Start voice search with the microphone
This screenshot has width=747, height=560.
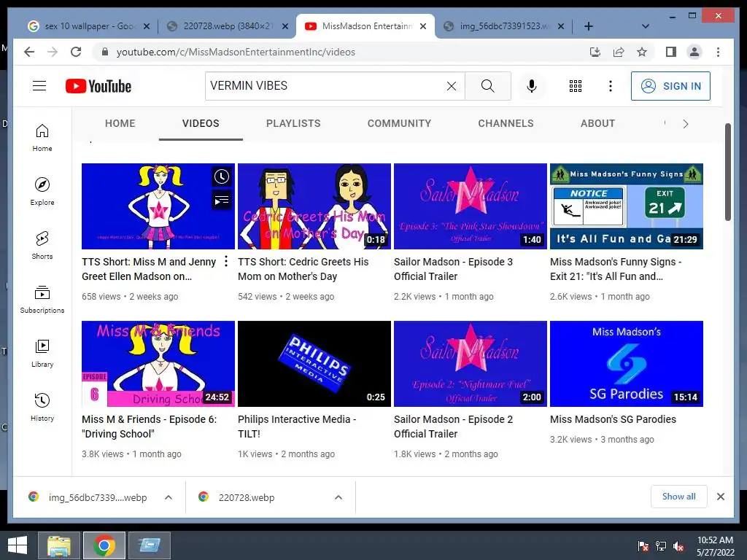(x=532, y=86)
